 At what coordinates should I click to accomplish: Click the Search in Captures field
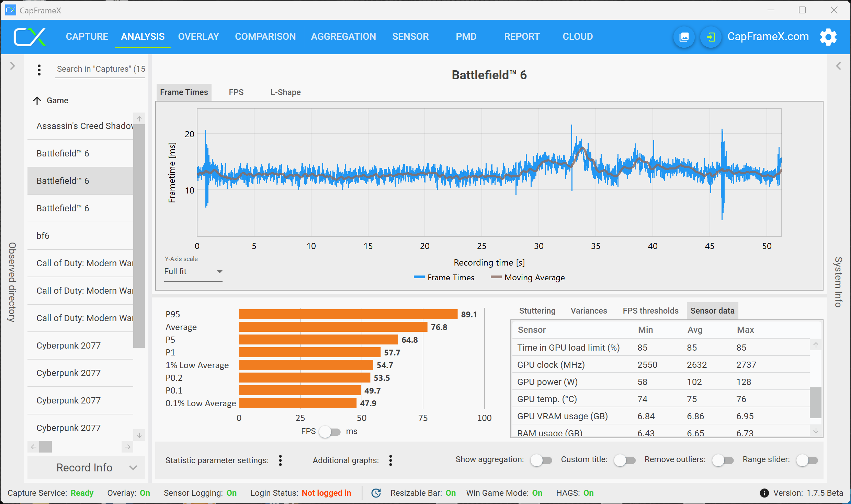tap(100, 69)
